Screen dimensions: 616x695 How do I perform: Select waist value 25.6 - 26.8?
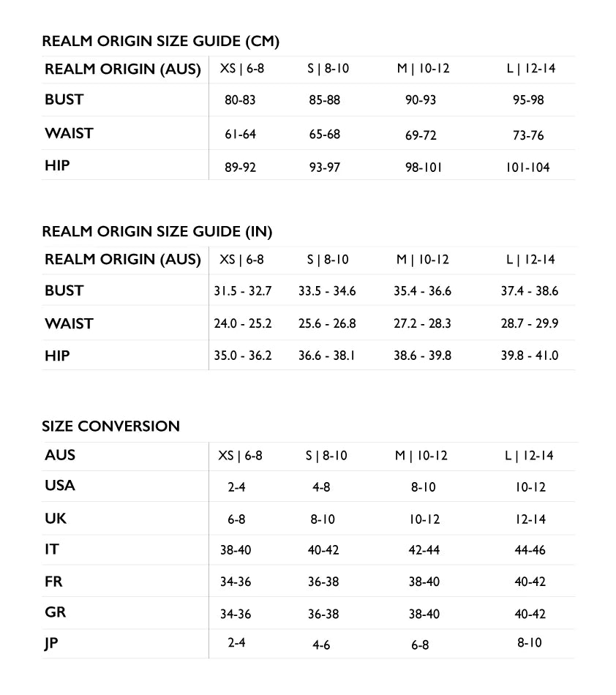(327, 323)
